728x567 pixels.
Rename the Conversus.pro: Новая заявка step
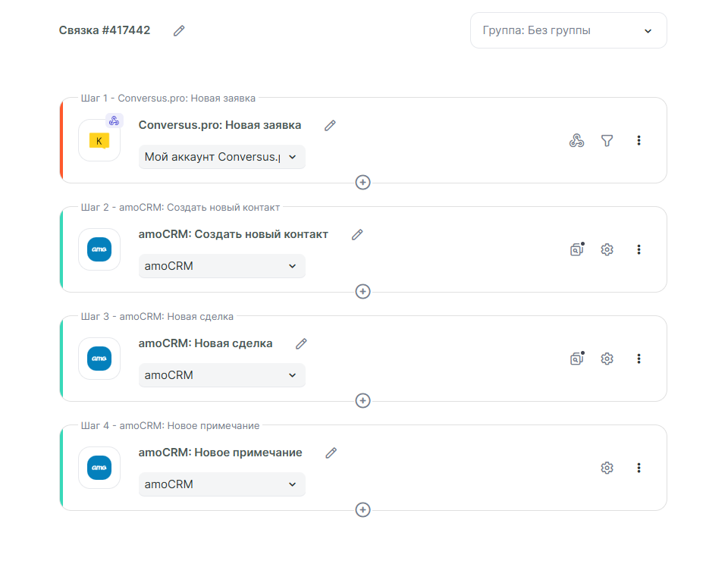point(330,126)
